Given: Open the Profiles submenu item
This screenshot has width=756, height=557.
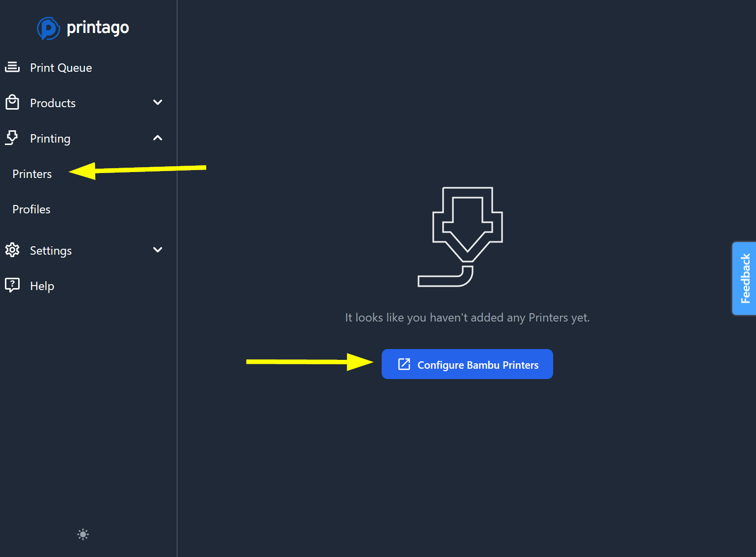Looking at the screenshot, I should 31,209.
